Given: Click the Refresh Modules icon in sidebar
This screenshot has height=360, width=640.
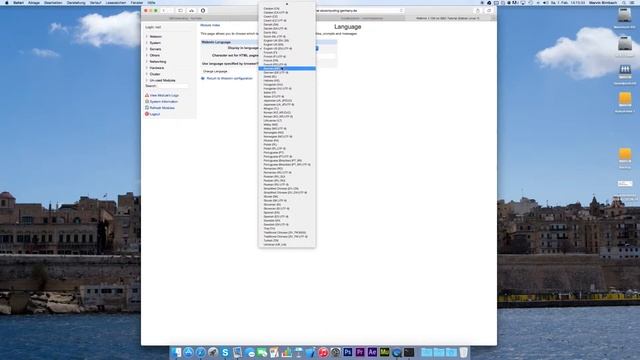Looking at the screenshot, I should (x=147, y=108).
